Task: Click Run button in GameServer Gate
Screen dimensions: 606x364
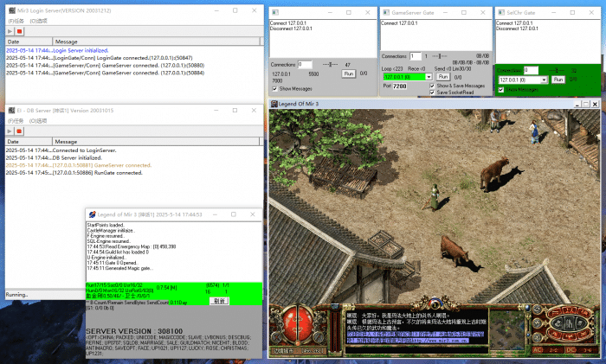Action: tap(443, 77)
